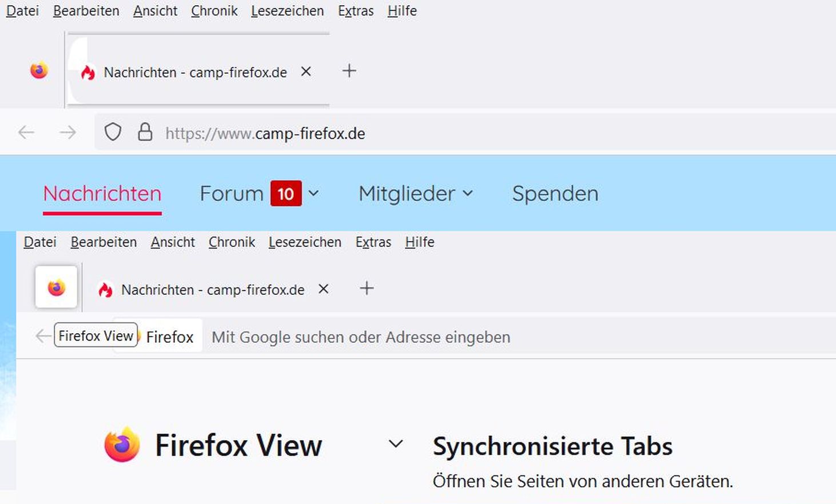Open the Spenden page link

point(555,194)
